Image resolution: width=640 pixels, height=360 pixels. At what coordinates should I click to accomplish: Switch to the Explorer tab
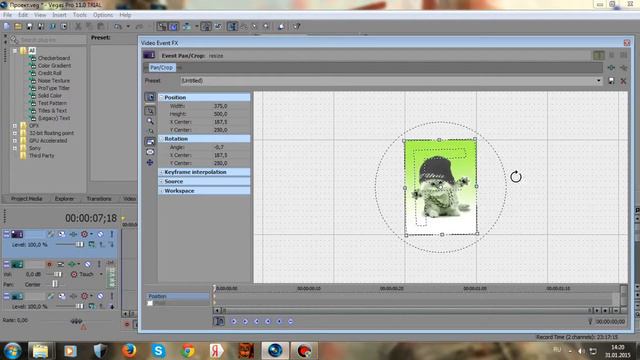click(64, 199)
